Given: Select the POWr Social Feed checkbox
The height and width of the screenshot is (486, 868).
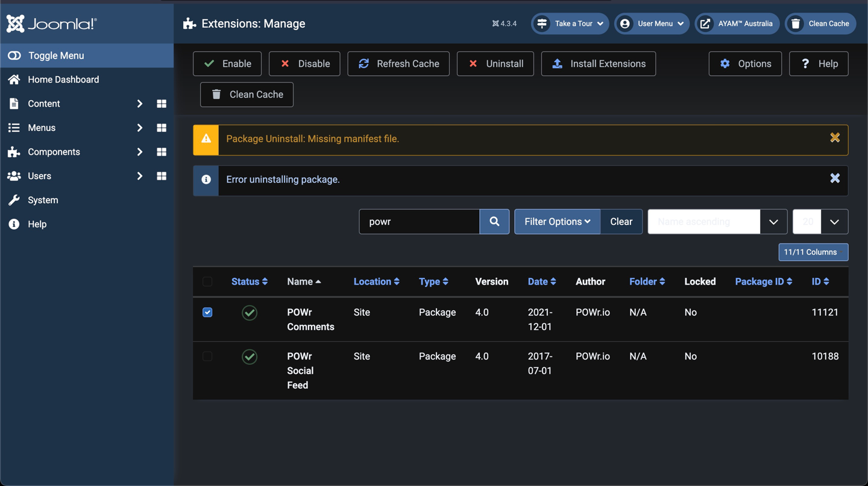Looking at the screenshot, I should point(207,356).
